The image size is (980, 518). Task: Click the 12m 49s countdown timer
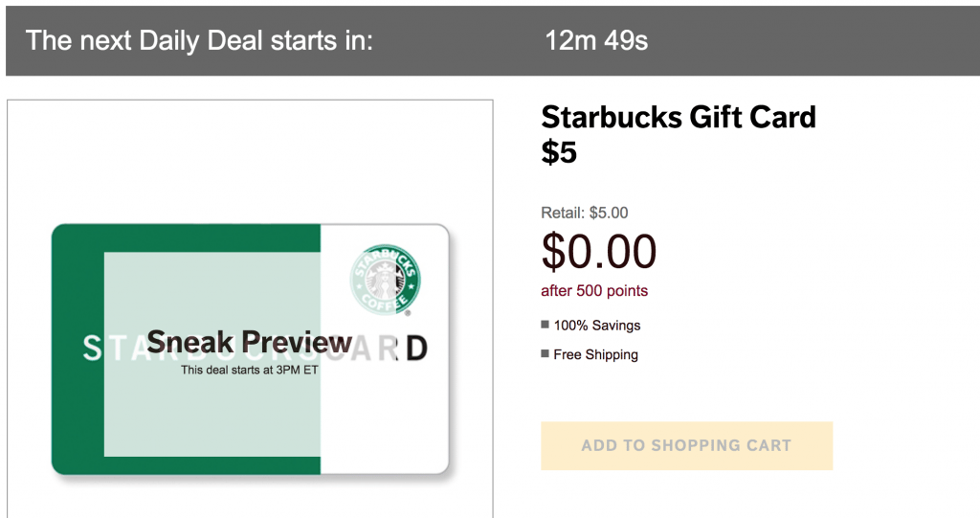596,40
